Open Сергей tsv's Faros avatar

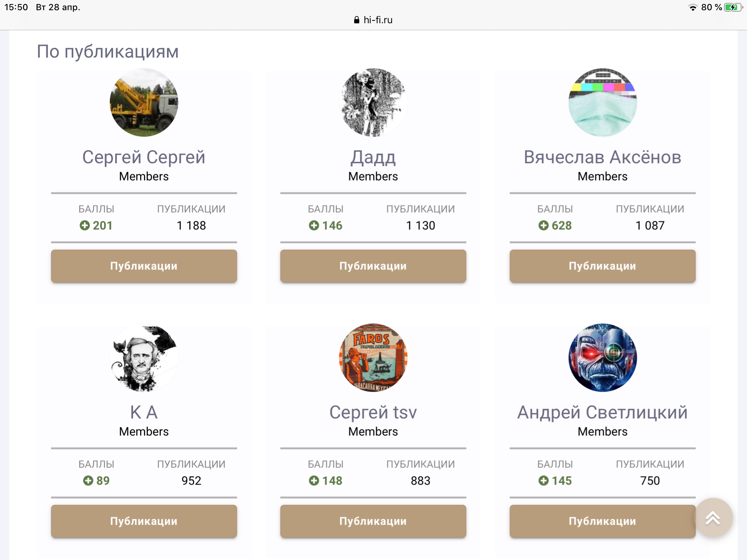(x=373, y=358)
